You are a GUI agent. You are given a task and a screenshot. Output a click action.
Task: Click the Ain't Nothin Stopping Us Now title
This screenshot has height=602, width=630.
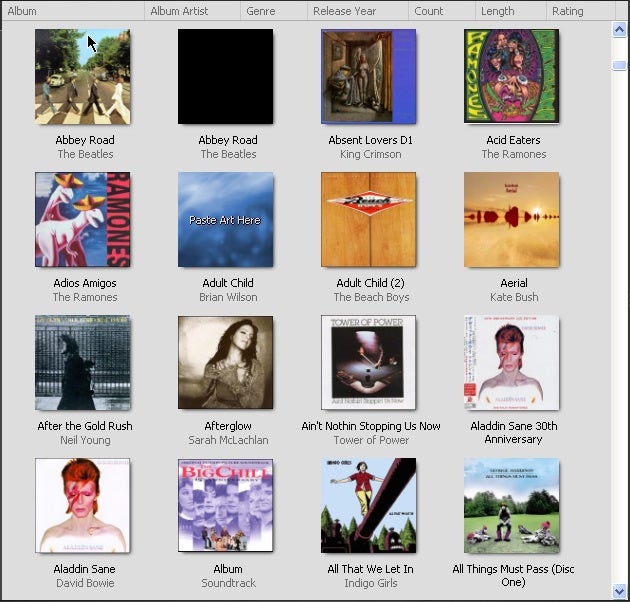(371, 426)
